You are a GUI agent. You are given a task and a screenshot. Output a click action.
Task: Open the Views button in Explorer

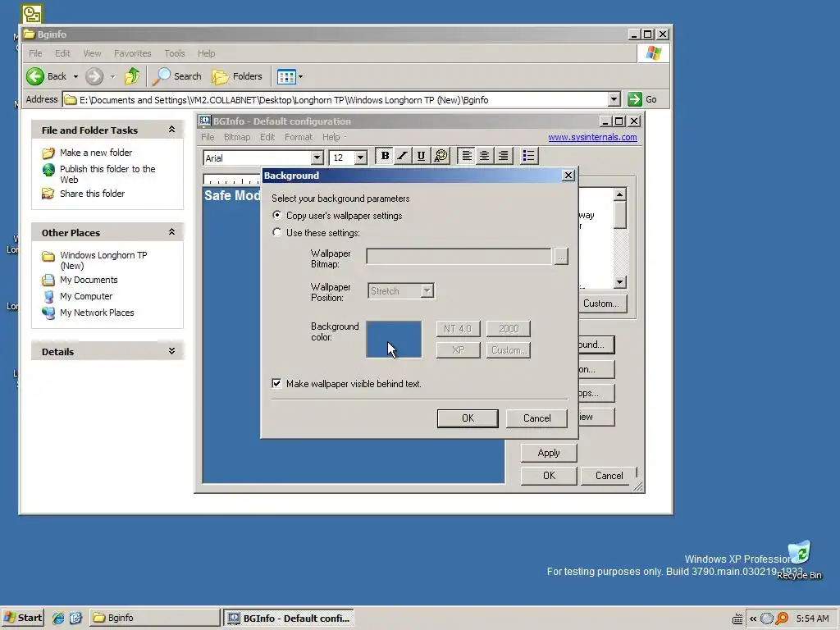pos(286,76)
